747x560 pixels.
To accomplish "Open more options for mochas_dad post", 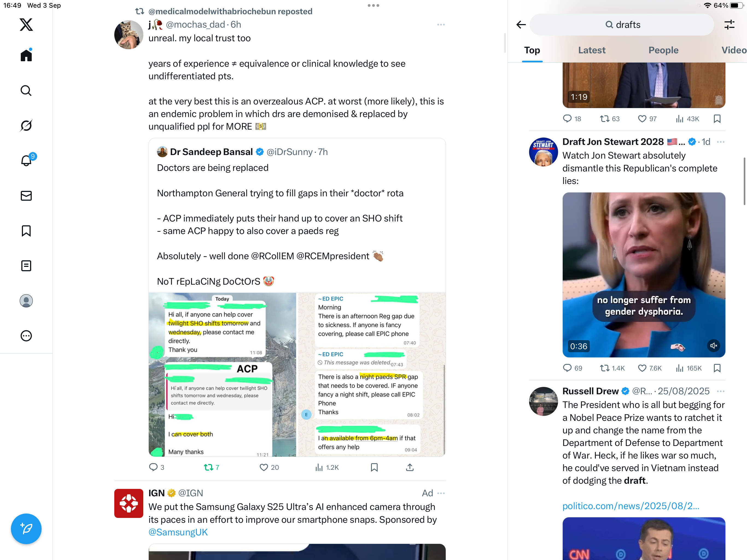I will click(441, 25).
